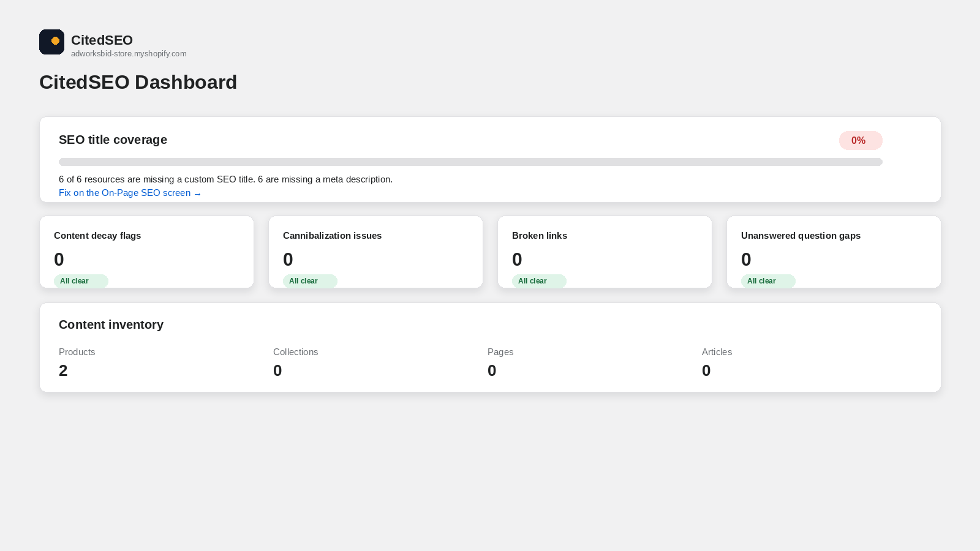Click the adworksbid-store.myshopify.com store URL
This screenshot has height=551, width=980.
[x=129, y=54]
